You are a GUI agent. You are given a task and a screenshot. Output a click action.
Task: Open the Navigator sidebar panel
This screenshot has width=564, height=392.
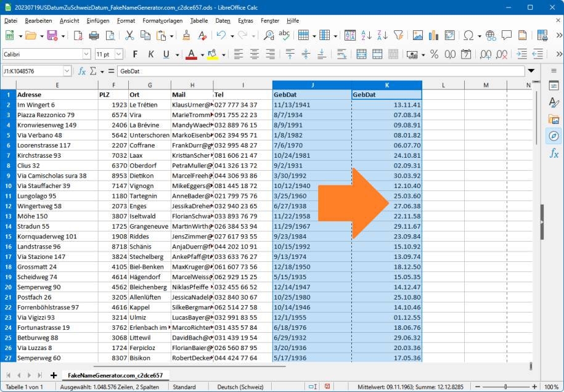coord(554,134)
